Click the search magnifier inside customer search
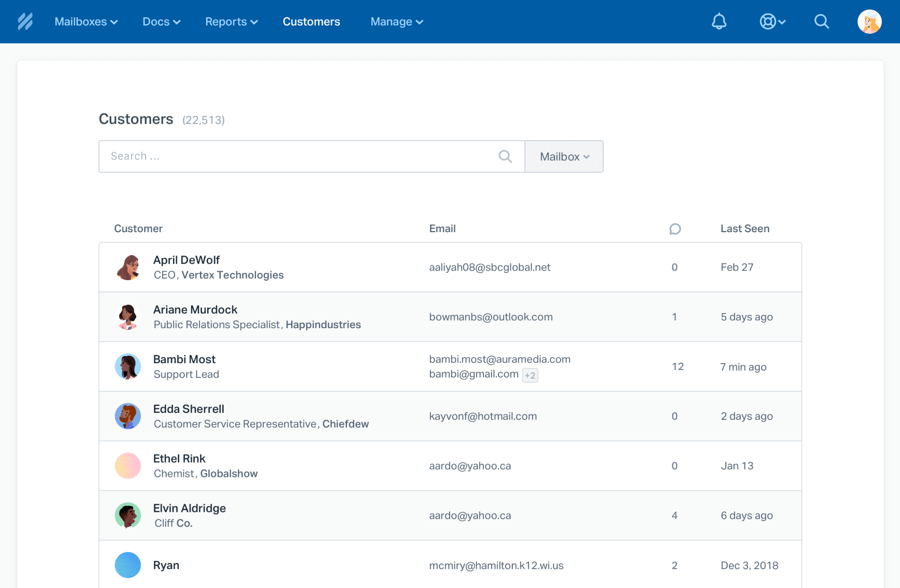Viewport: 900px width, 588px height. (505, 156)
